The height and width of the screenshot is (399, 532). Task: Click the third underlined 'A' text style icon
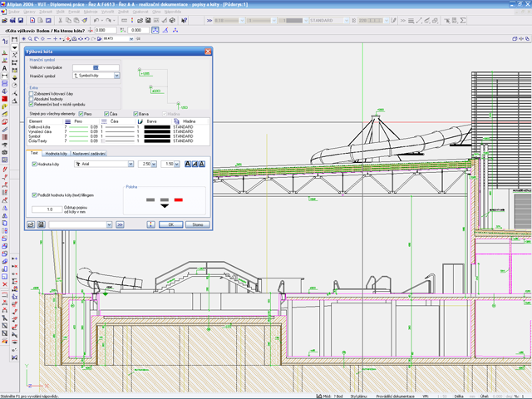point(202,165)
